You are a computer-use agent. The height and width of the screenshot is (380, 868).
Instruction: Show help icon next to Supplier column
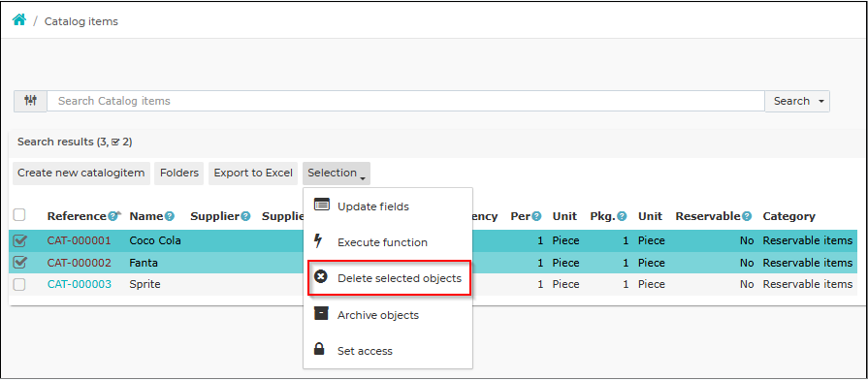[x=245, y=216]
